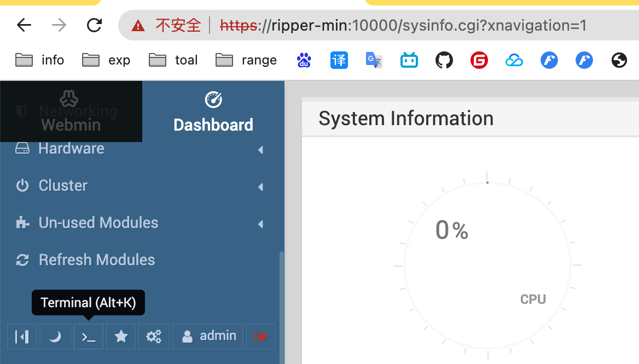This screenshot has width=639, height=364.
Task: Click Refresh Modules in the sidebar
Action: coord(97,260)
